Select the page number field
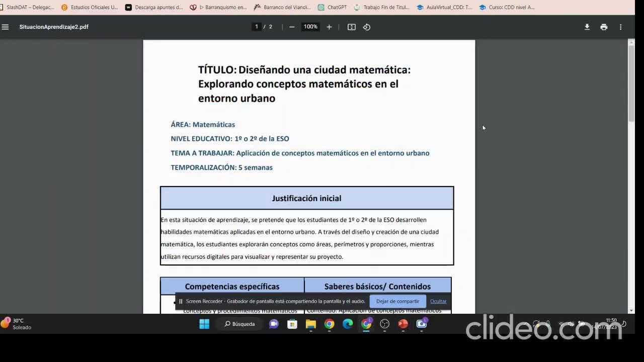 tap(257, 27)
